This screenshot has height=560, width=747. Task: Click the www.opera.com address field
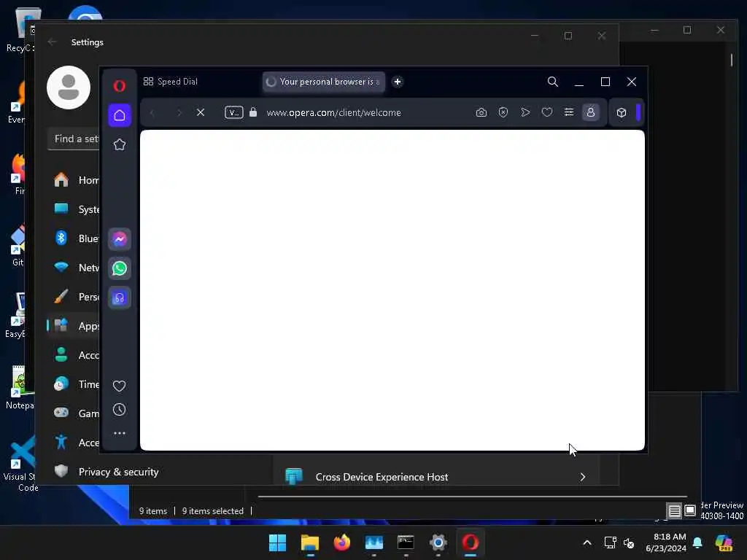[x=333, y=112]
